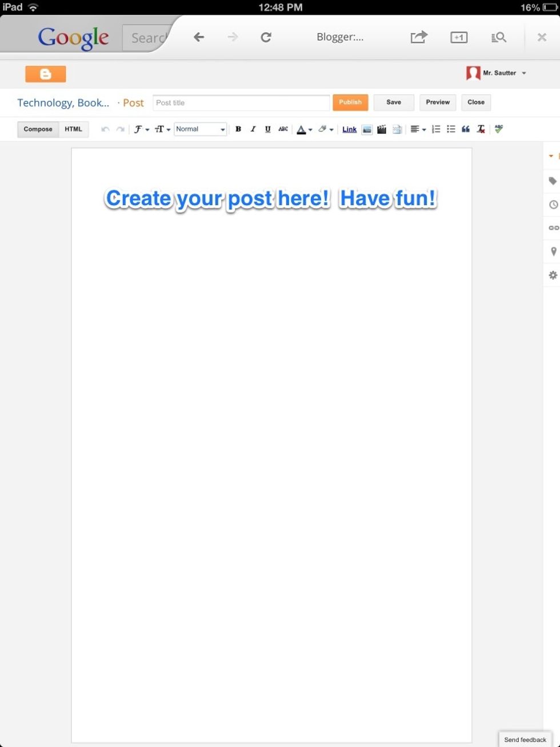Open the Normal paragraph style dropdown
Viewport: 560px width, 747px height.
(x=201, y=129)
